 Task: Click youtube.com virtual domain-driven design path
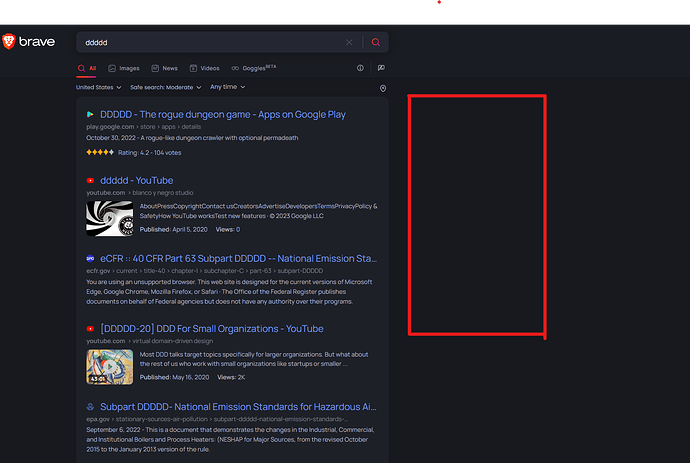150,341
